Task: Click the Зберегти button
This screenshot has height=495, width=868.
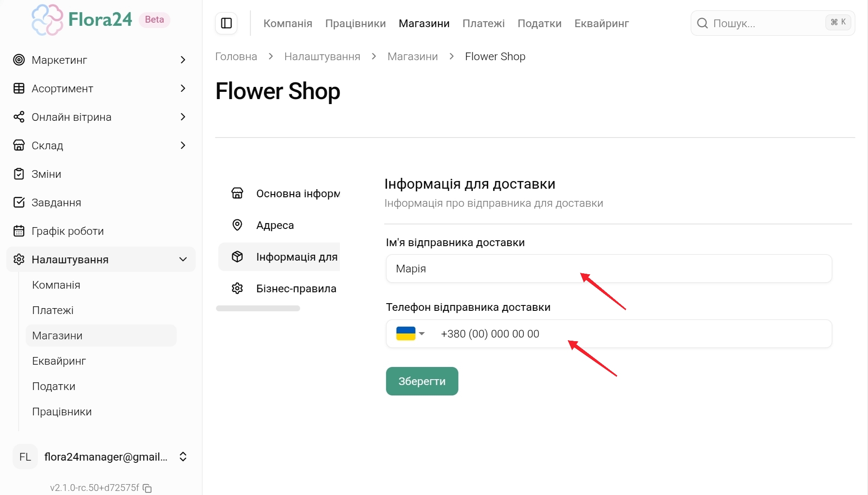Action: point(422,381)
